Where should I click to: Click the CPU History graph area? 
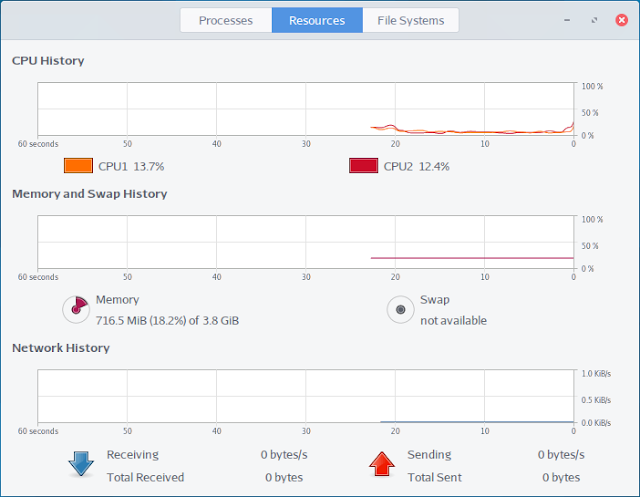306,109
